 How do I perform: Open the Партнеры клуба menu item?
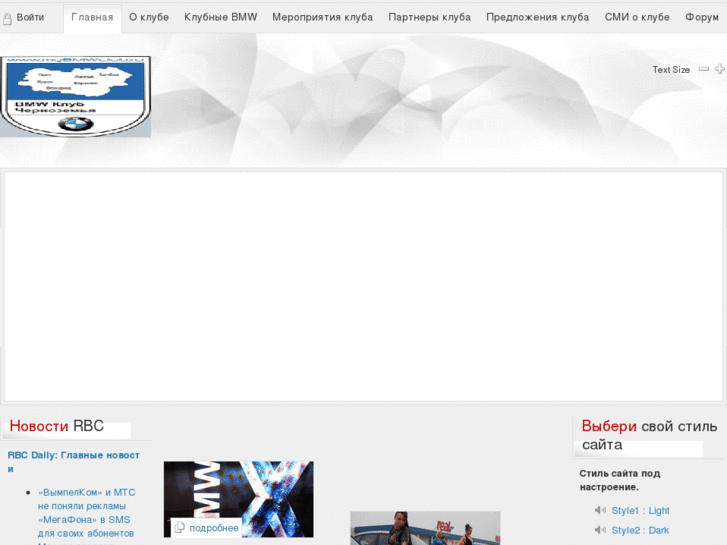429,17
